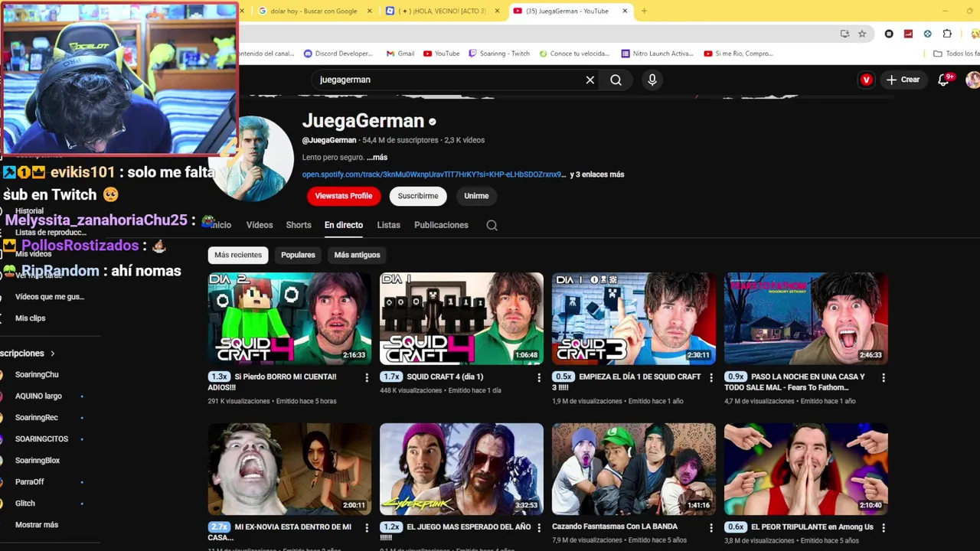This screenshot has width=980, height=551.
Task: Open Squid Craft 4 dia 1 thumbnail
Action: pyautogui.click(x=462, y=318)
